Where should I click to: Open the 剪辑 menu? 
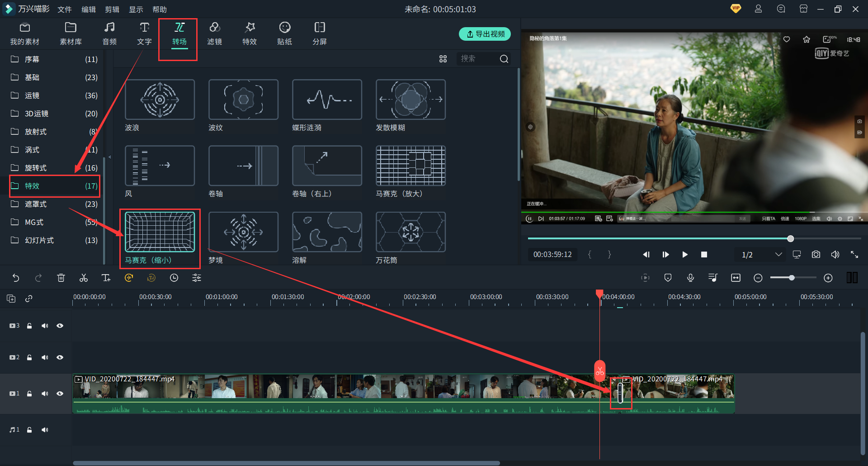(x=112, y=10)
